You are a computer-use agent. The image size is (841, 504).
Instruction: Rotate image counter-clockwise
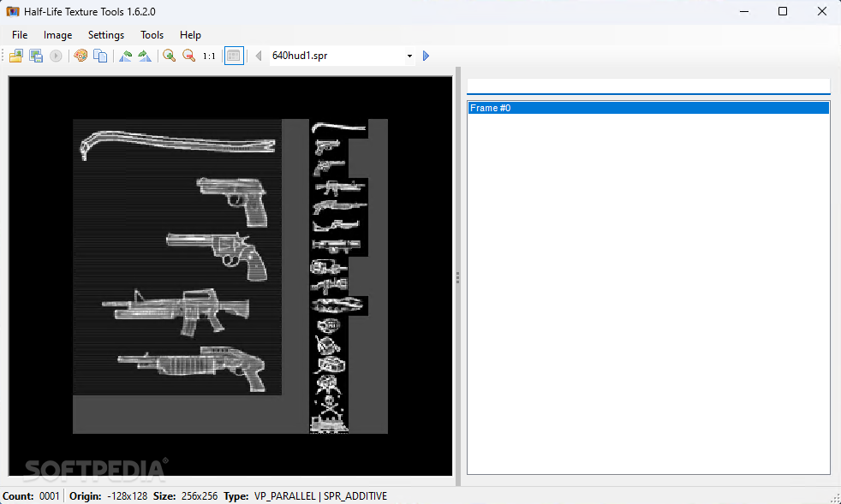126,56
